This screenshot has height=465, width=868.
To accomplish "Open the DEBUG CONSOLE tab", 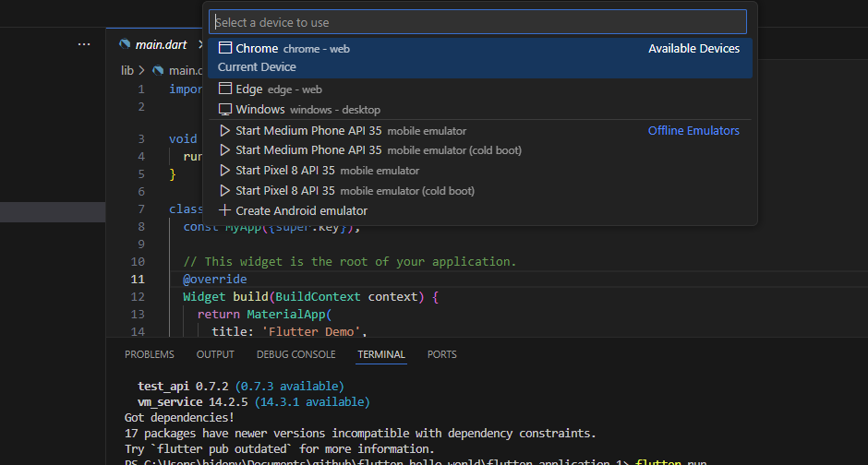I will (295, 354).
